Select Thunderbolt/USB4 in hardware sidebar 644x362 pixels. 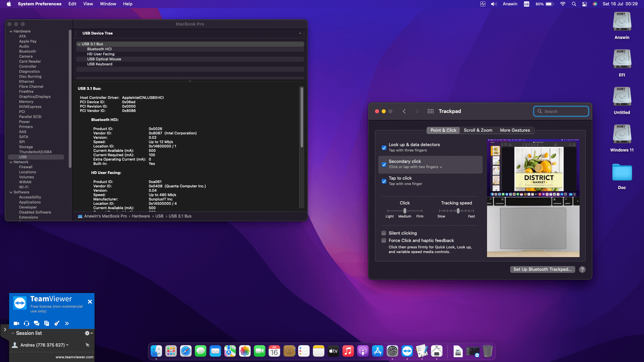(x=35, y=152)
